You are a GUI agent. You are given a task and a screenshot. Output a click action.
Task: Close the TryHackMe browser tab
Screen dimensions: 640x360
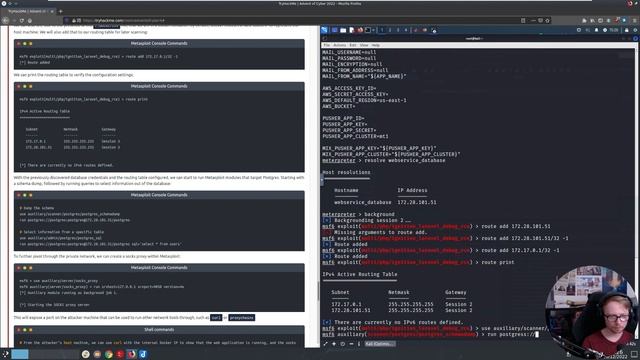52,11
